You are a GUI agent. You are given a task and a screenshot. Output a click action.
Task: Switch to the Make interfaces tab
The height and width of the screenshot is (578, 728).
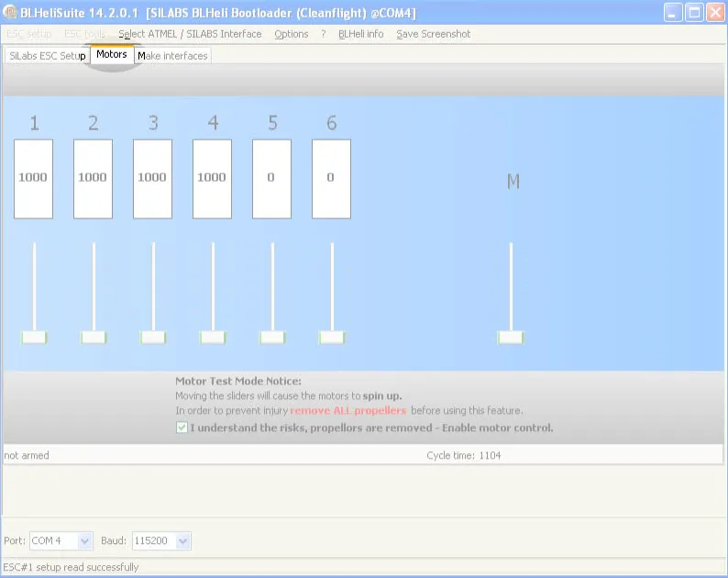173,56
